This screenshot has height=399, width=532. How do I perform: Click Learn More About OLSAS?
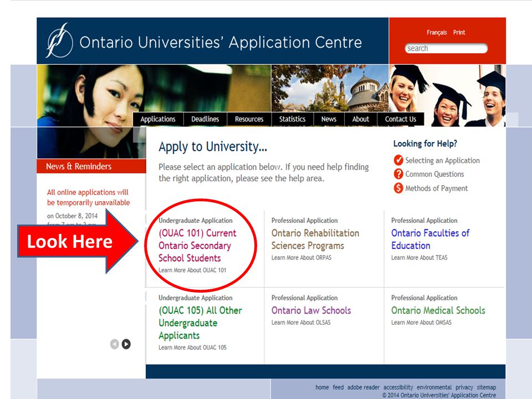(x=301, y=323)
